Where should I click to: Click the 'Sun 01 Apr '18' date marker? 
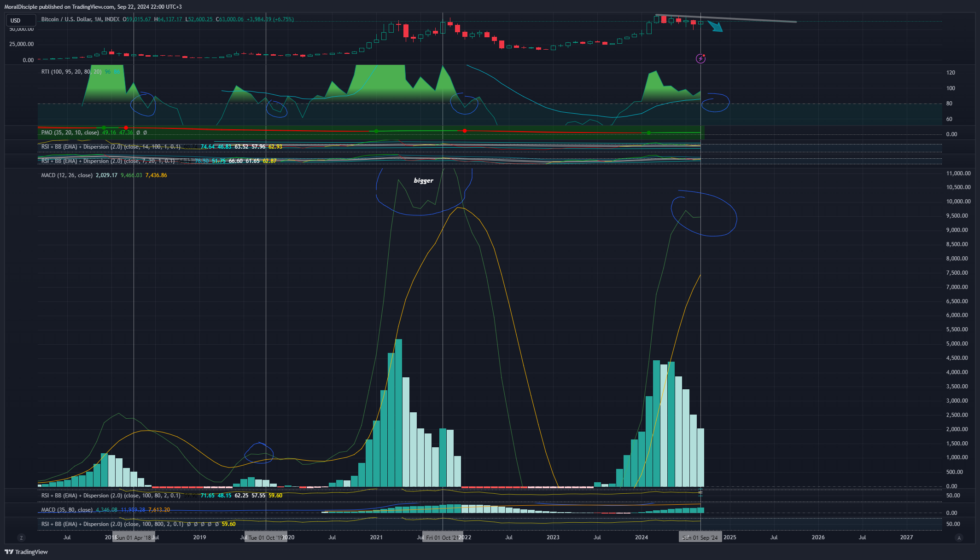coord(134,537)
